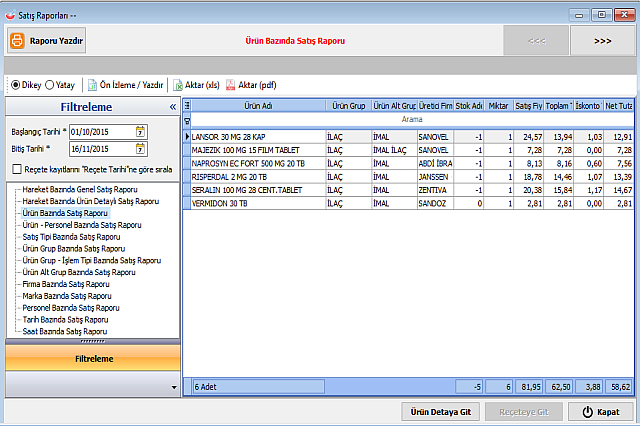Open Saat Bazında Satış Raporu
The width and height of the screenshot is (640, 426).
point(65,330)
